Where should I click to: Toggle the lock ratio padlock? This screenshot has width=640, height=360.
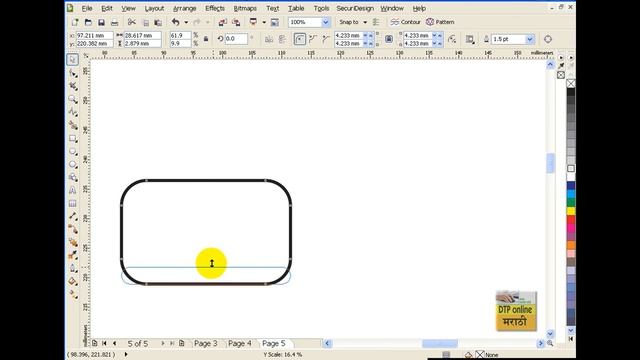pos(206,39)
